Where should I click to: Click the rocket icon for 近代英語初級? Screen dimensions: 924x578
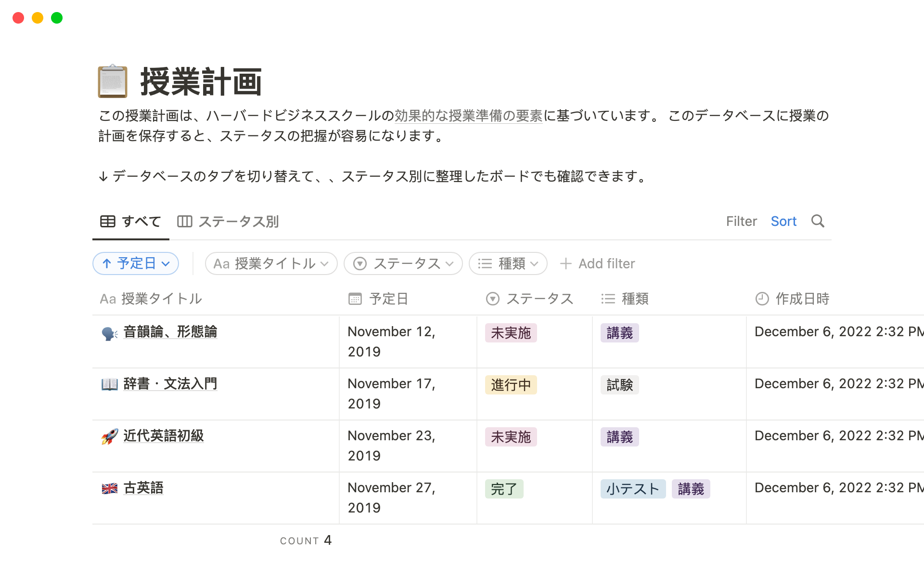[x=110, y=436]
